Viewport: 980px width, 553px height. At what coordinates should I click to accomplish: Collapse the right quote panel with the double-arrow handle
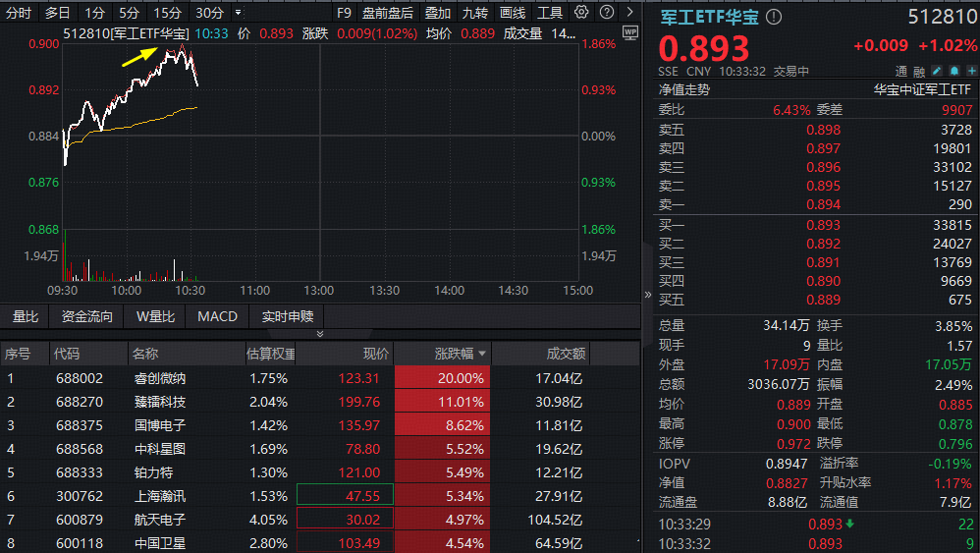(647, 295)
